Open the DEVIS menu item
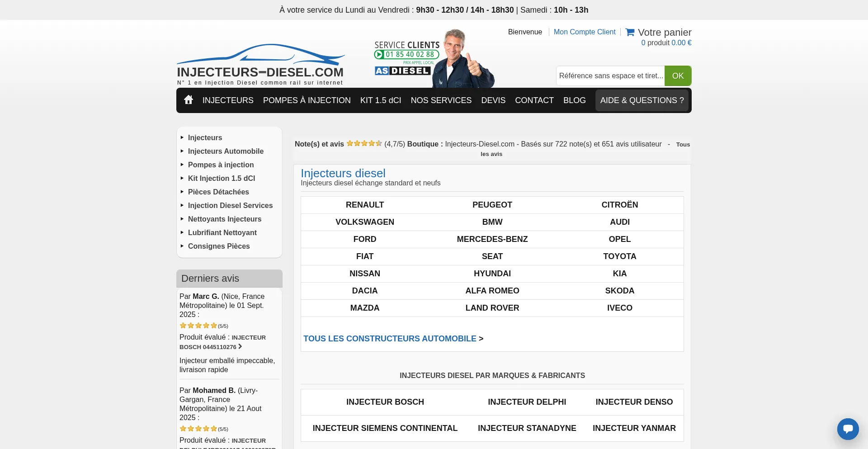 [493, 100]
